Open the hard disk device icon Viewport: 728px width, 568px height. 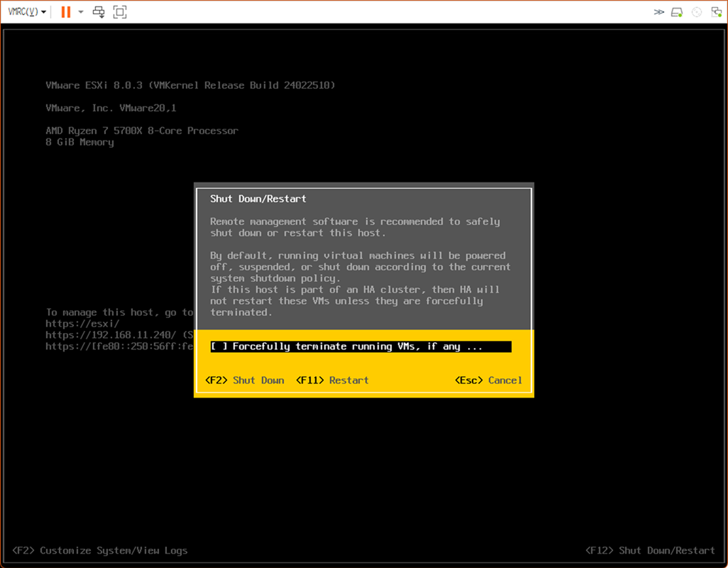coord(677,12)
